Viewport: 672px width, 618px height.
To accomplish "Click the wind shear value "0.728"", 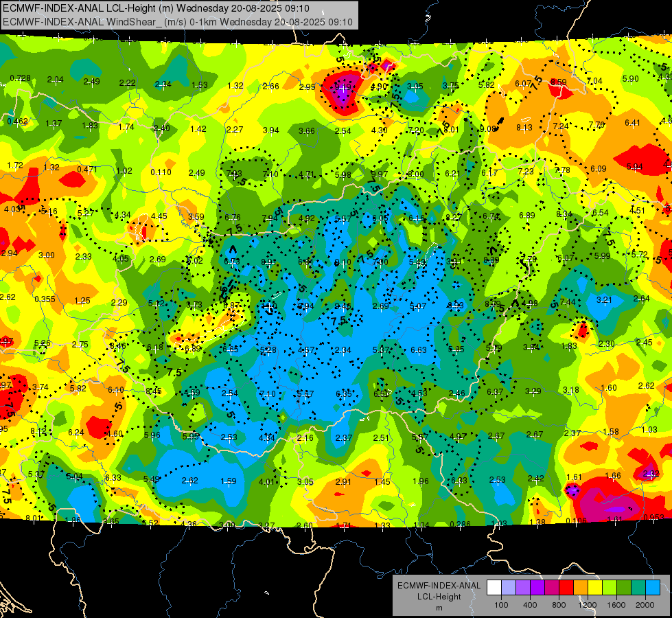I will click(x=20, y=78).
